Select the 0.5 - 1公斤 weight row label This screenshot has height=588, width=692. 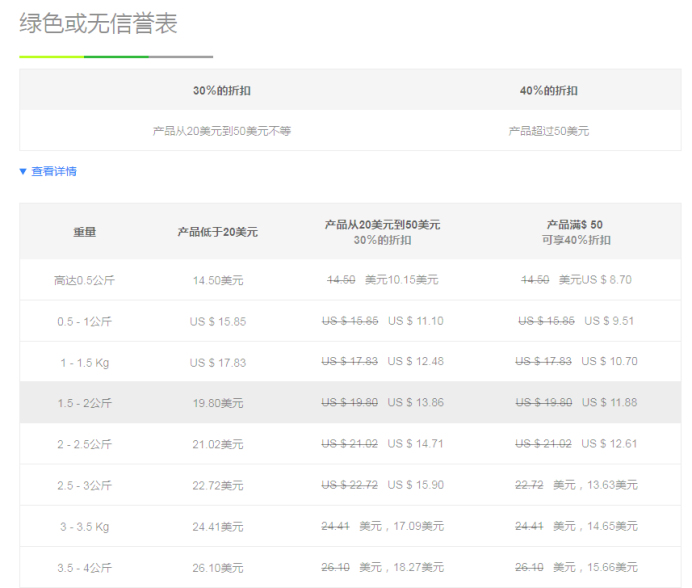pyautogui.click(x=84, y=321)
